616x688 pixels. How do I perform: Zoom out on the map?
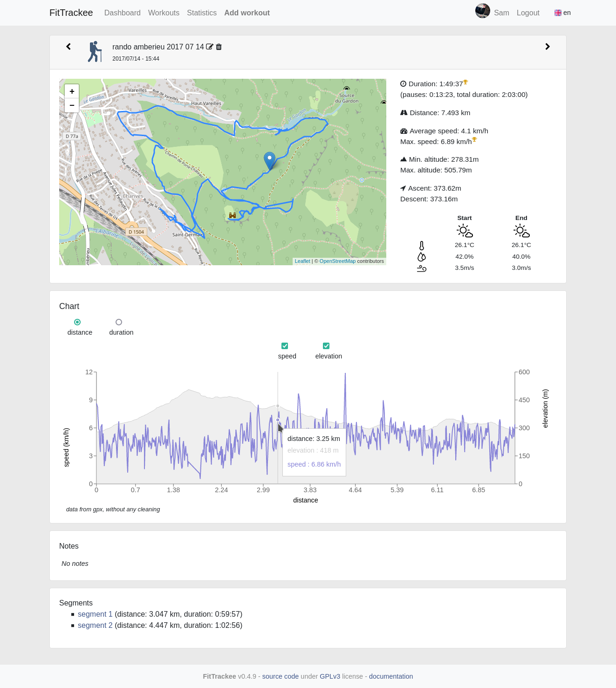click(x=72, y=105)
